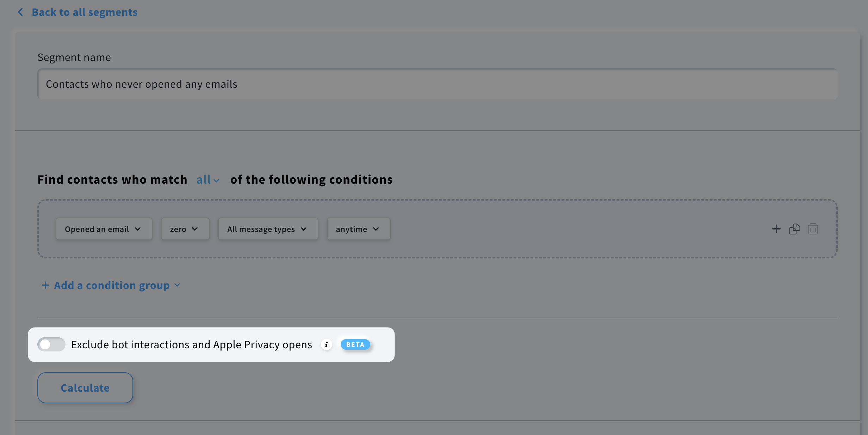Click 'Back to all segments'
This screenshot has height=435, width=868.
[x=85, y=12]
